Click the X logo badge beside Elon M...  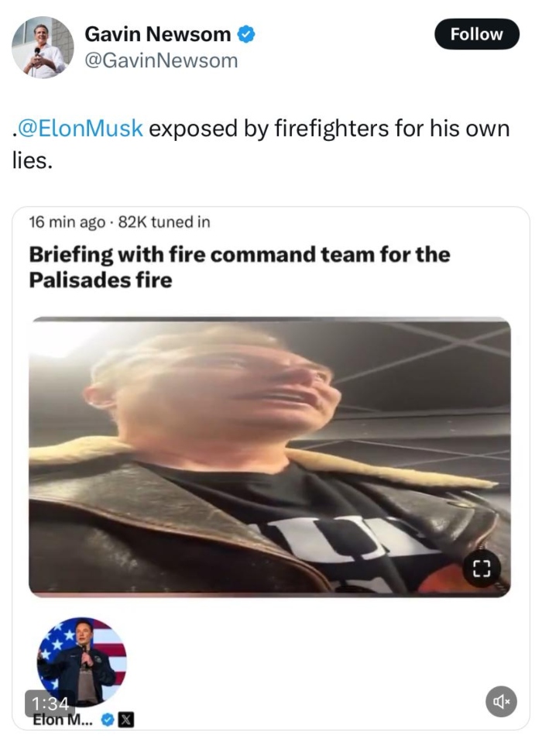point(126,720)
